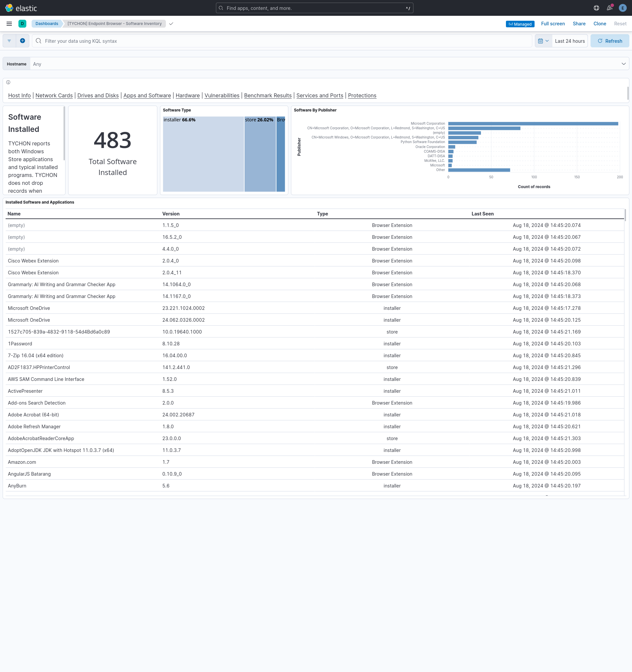Screen dimensions: 632x672
Task: Click the Microsoft Corporation publisher bar
Action: coord(533,124)
